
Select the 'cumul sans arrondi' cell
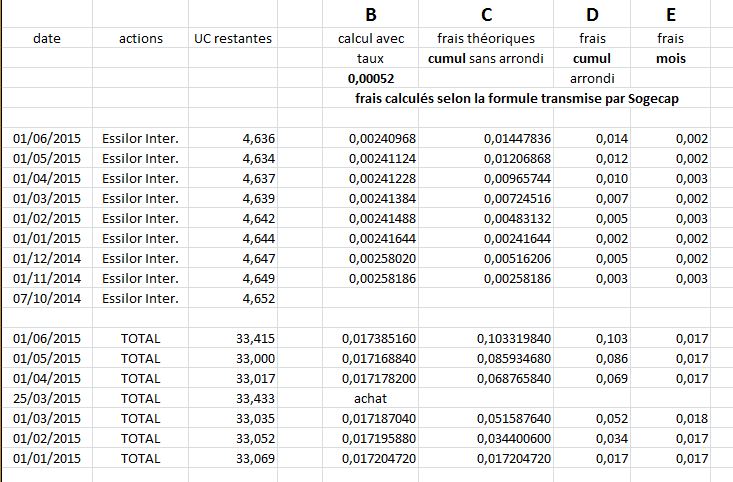click(x=486, y=58)
